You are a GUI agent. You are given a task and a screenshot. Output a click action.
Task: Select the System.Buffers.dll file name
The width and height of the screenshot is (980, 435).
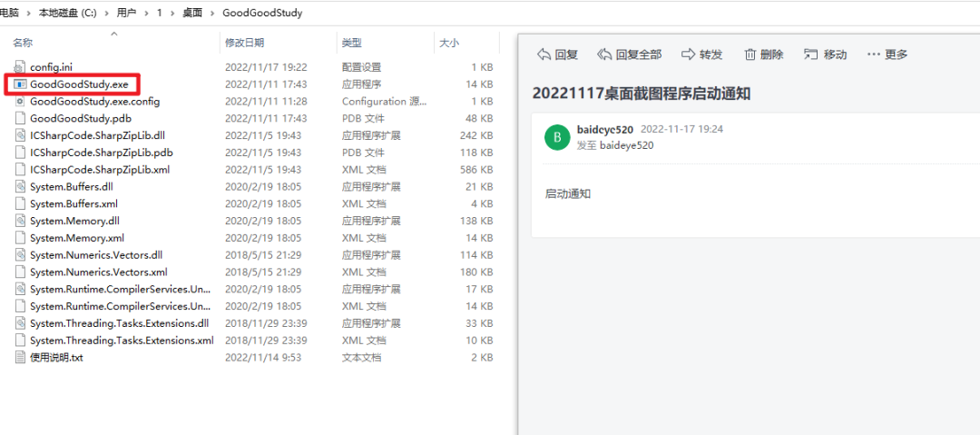[72, 186]
